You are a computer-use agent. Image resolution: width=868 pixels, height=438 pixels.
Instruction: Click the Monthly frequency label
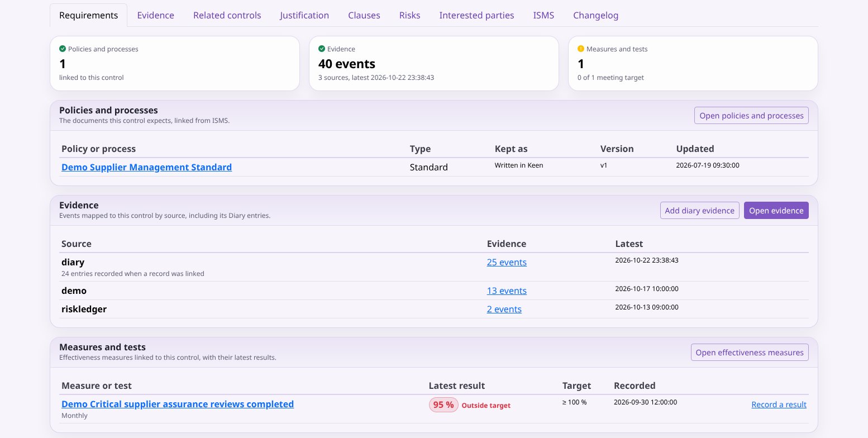[74, 416]
